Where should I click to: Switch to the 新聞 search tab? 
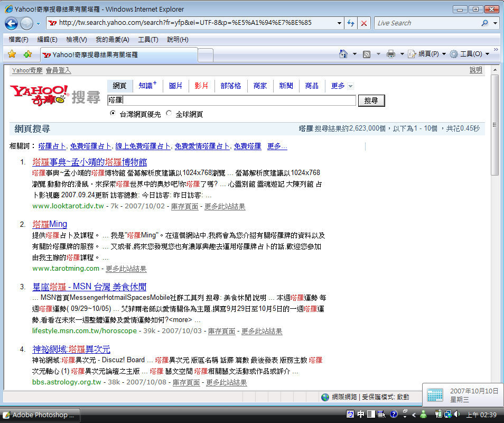286,86
